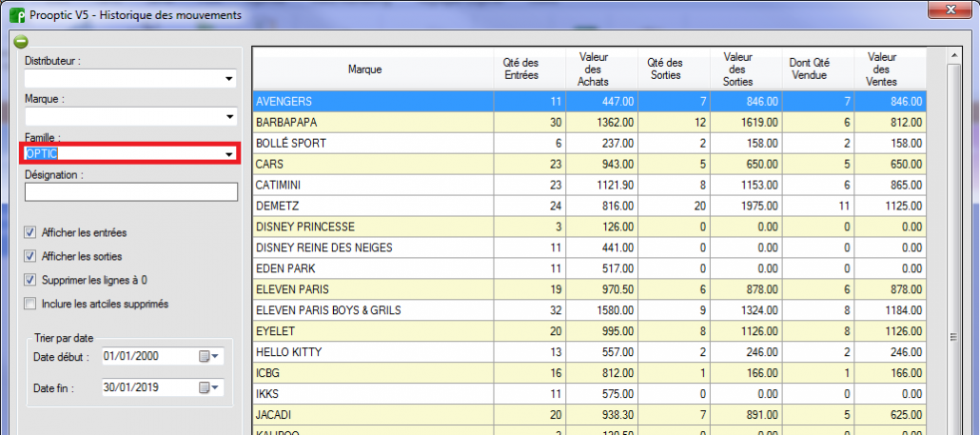Click the 575.00 value in IKKS row
The height and width of the screenshot is (435, 980).
tap(617, 394)
